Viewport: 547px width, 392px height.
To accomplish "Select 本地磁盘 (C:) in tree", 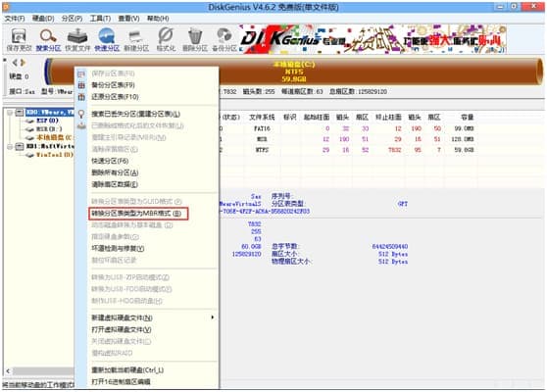I will [x=54, y=138].
